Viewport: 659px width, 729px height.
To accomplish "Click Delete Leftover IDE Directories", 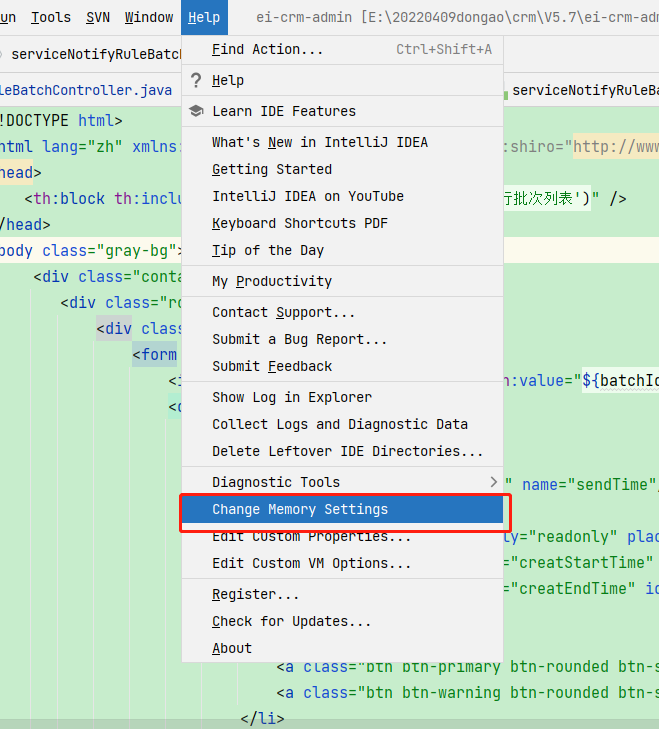I will (342, 451).
